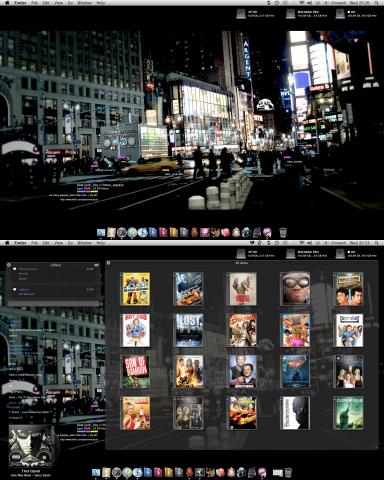
Task: Close the movie grid window
Action: [108, 263]
